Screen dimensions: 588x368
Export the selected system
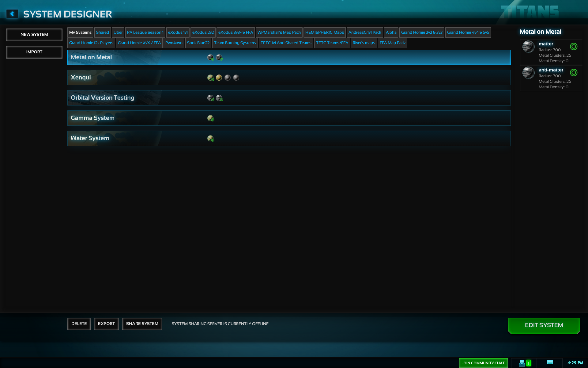[x=106, y=324]
